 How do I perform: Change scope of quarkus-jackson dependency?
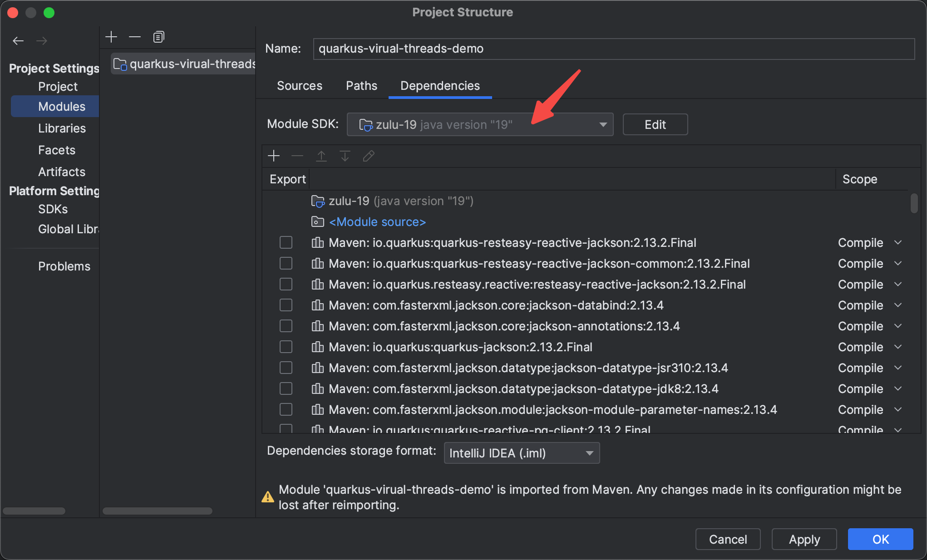(x=869, y=347)
